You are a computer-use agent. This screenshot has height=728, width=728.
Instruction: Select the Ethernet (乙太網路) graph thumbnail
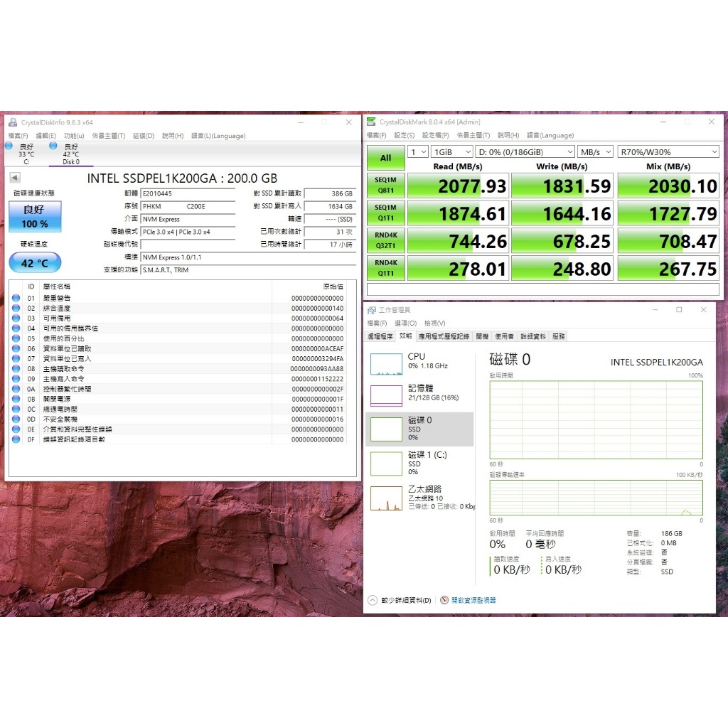(386, 498)
